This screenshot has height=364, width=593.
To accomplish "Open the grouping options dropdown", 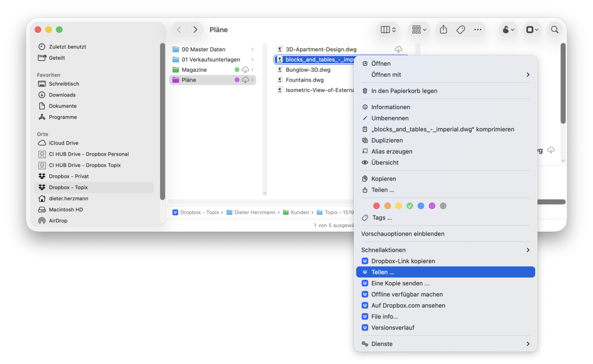I will pyautogui.click(x=420, y=30).
